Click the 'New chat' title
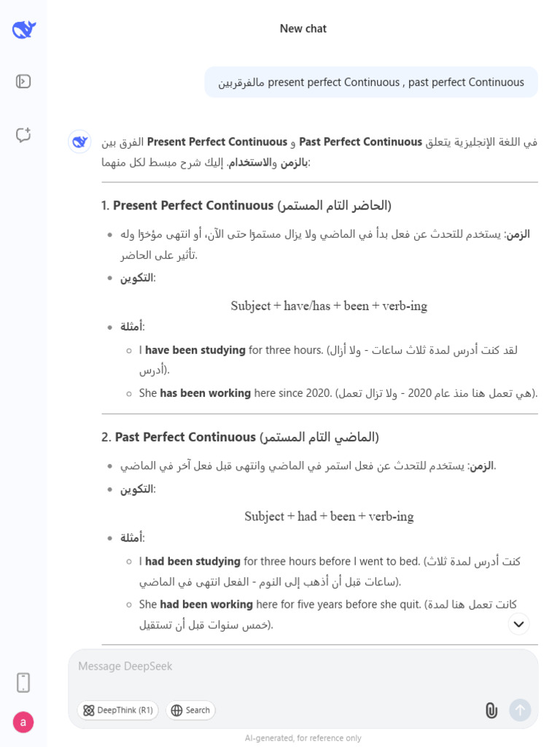560x747 pixels. click(303, 28)
